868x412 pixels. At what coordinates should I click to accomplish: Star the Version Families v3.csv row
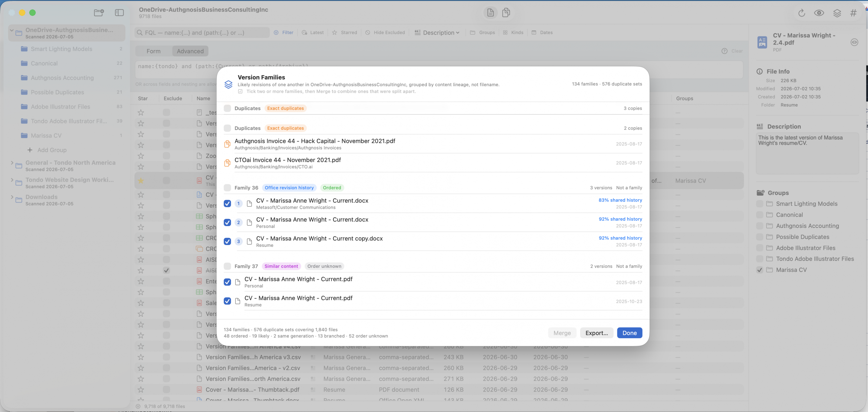(x=141, y=357)
